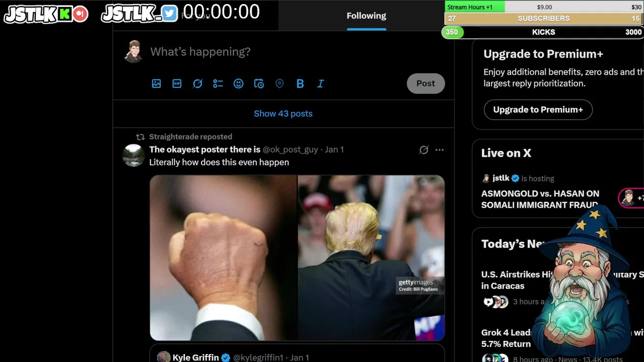Viewport: 644px width, 362px height.
Task: Open Straighterade reposted link
Action: point(191,137)
